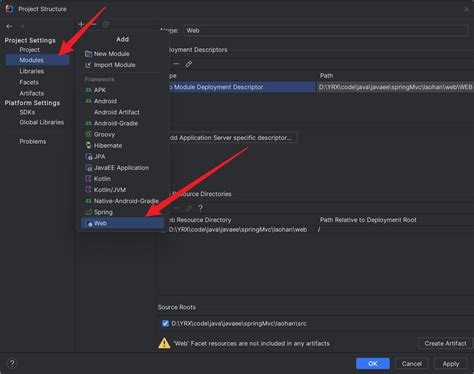Choose Groovy framework
The width and height of the screenshot is (474, 374).
coord(122,134)
